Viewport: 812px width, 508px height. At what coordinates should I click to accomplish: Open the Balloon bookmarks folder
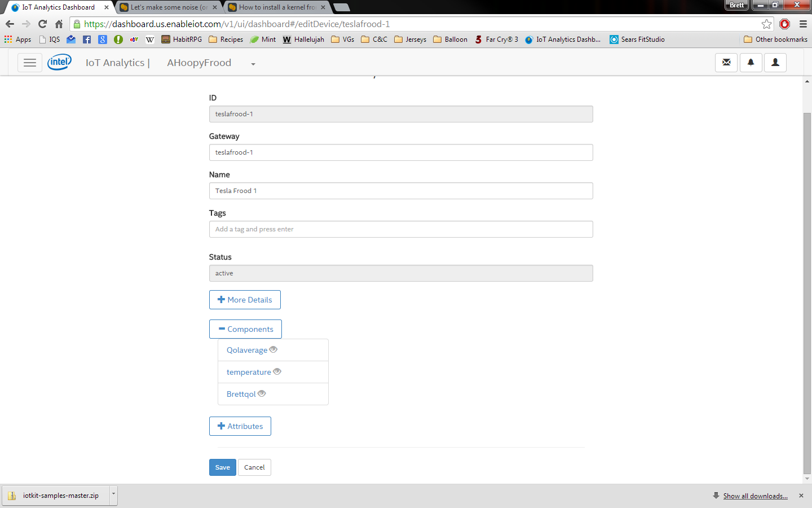tap(451, 40)
